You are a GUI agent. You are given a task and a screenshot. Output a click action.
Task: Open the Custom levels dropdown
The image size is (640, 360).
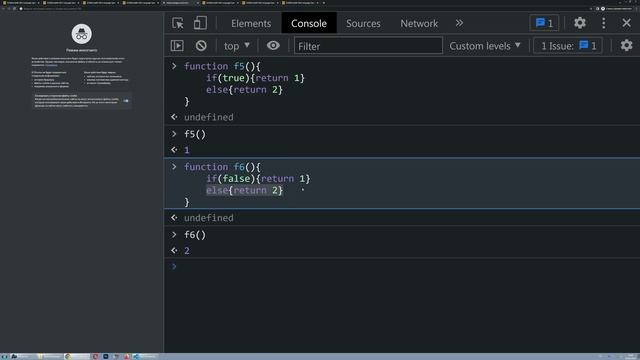[485, 46]
